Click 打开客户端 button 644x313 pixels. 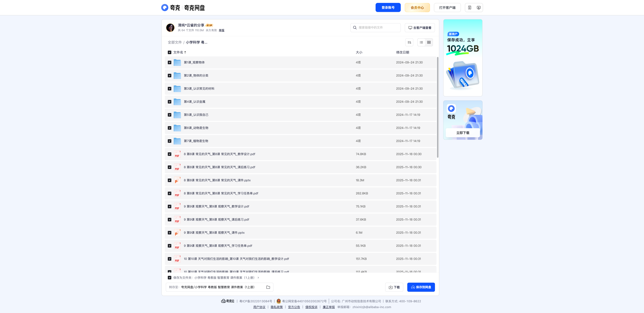[x=447, y=8]
